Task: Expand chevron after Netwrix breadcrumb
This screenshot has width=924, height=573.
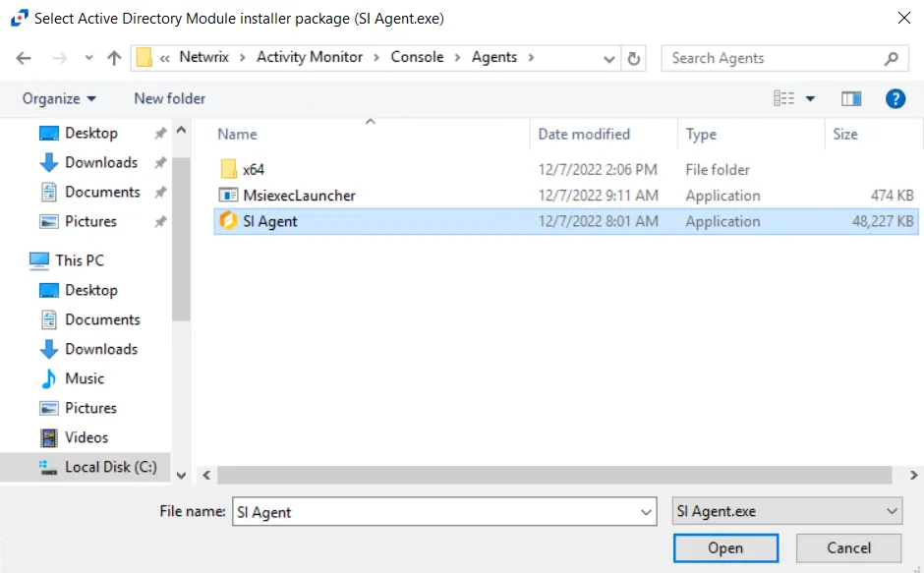Action: pos(242,58)
